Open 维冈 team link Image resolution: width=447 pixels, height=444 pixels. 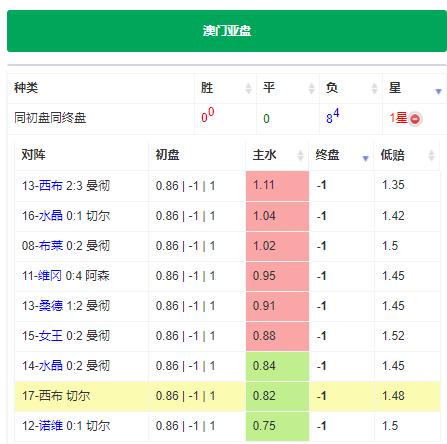tap(50, 276)
